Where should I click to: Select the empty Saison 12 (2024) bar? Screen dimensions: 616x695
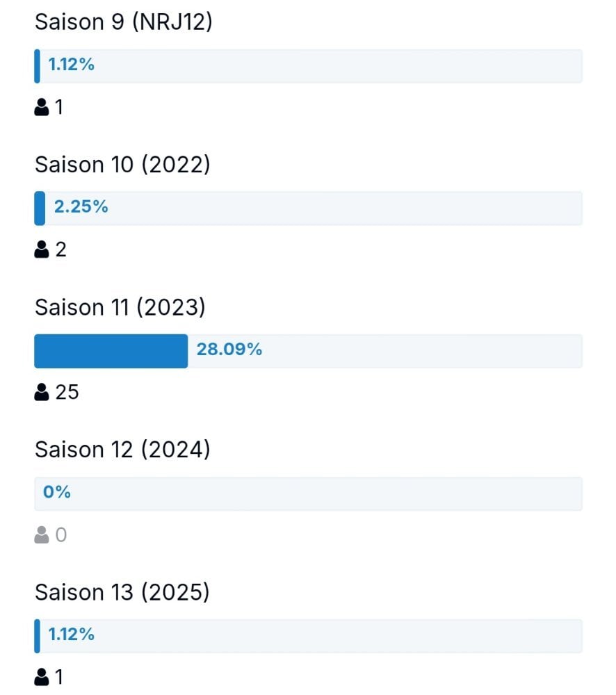coord(308,493)
